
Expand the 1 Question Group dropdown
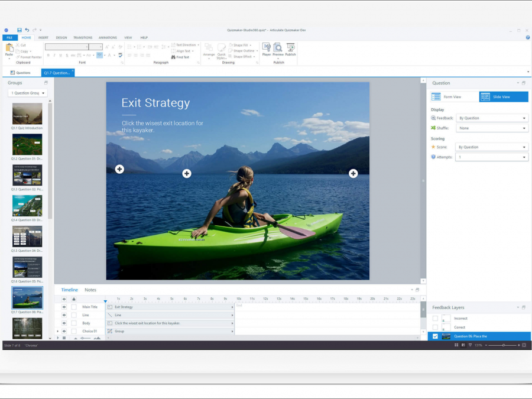[x=28, y=93]
